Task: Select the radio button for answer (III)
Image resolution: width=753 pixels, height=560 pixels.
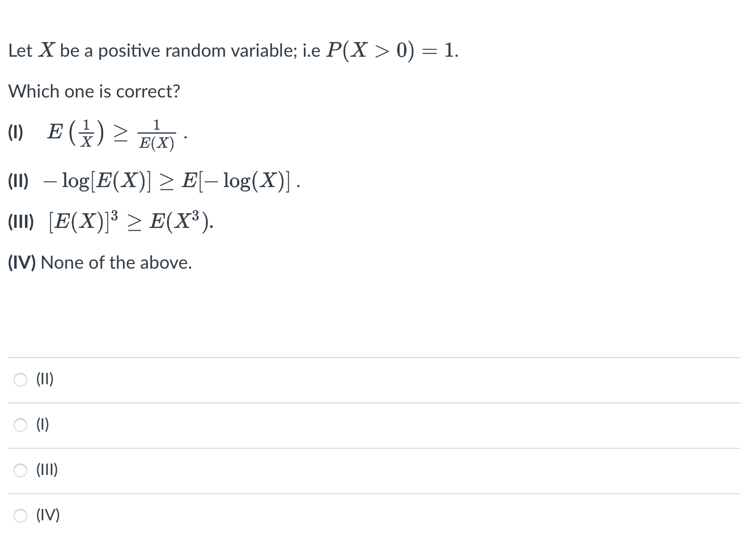Action: (x=20, y=470)
